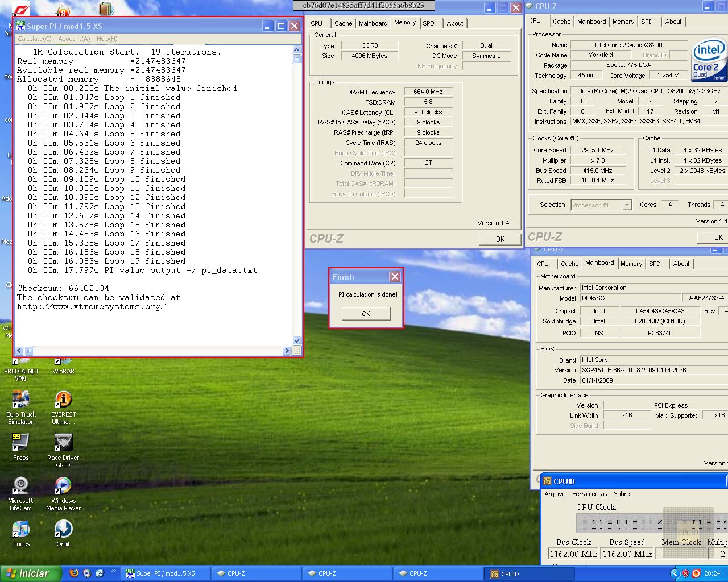The height and width of the screenshot is (582, 728).
Task: Open Help(H) menu in Super PI
Action: pyautogui.click(x=107, y=39)
